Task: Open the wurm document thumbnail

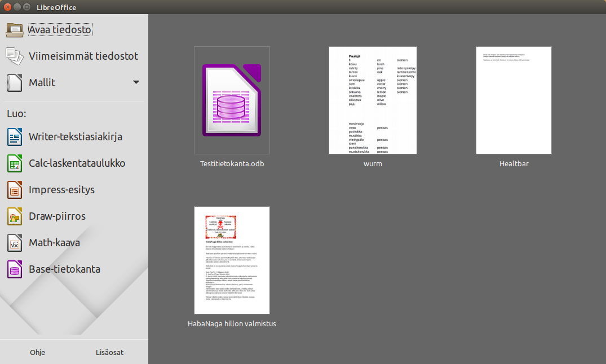Action: point(373,100)
